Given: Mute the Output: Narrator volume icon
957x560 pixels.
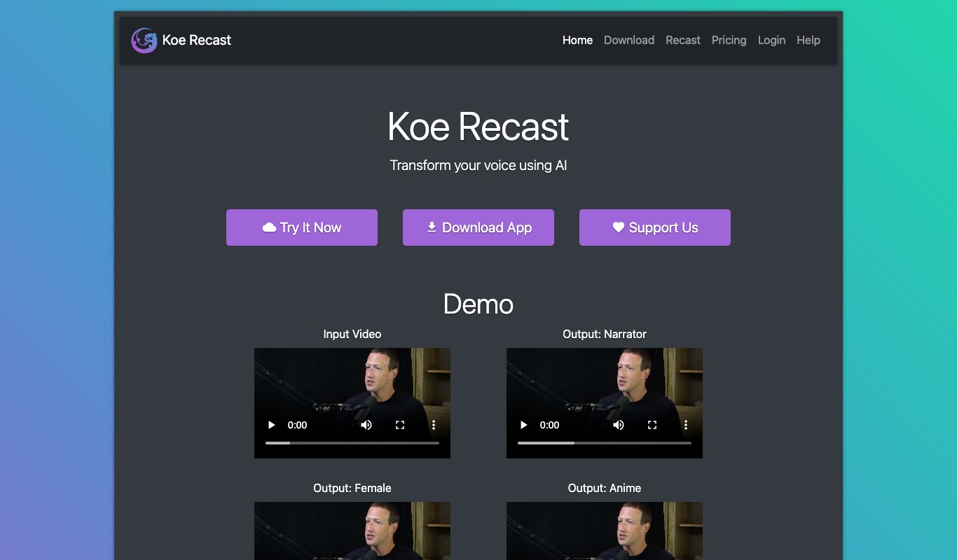Looking at the screenshot, I should pos(619,425).
